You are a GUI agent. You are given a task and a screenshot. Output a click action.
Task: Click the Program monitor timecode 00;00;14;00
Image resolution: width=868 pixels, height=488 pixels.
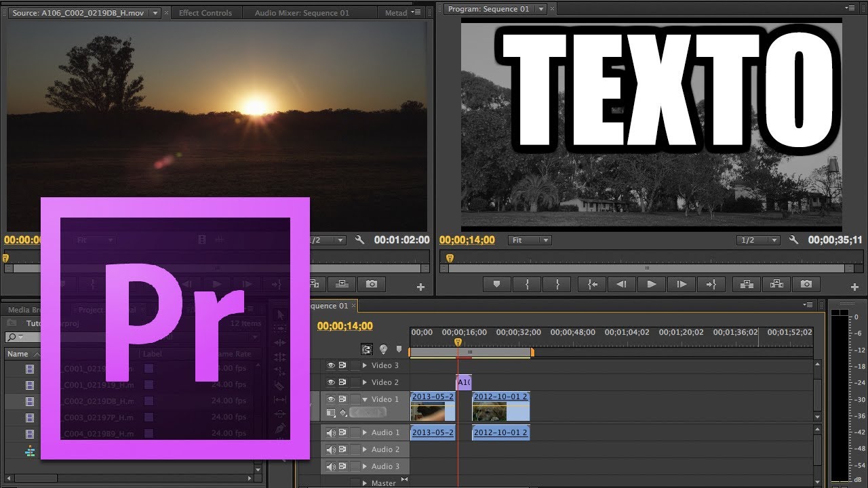[467, 240]
